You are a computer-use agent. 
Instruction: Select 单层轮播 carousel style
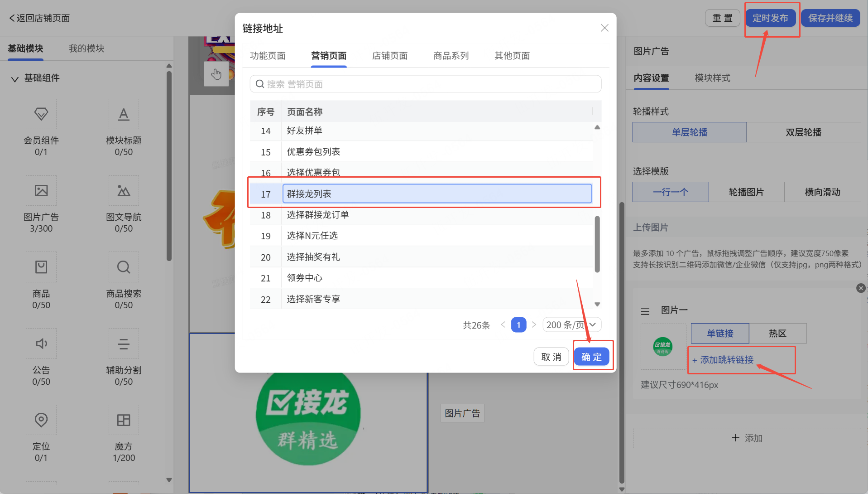[690, 132]
